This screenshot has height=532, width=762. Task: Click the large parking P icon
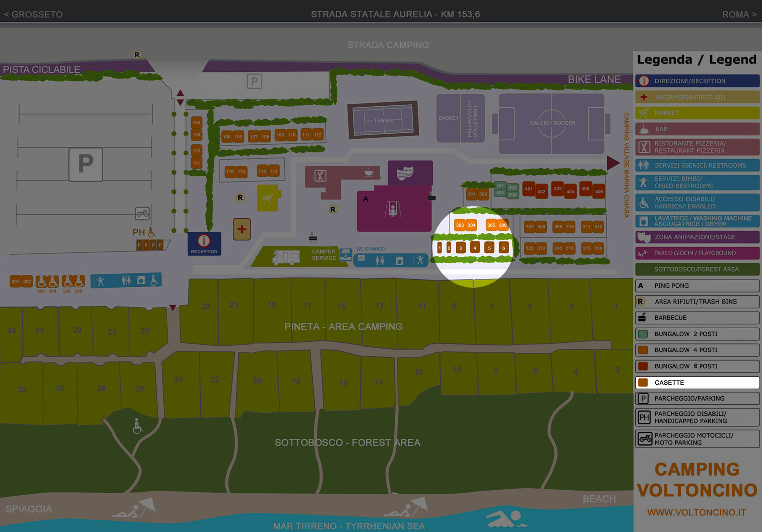point(86,164)
